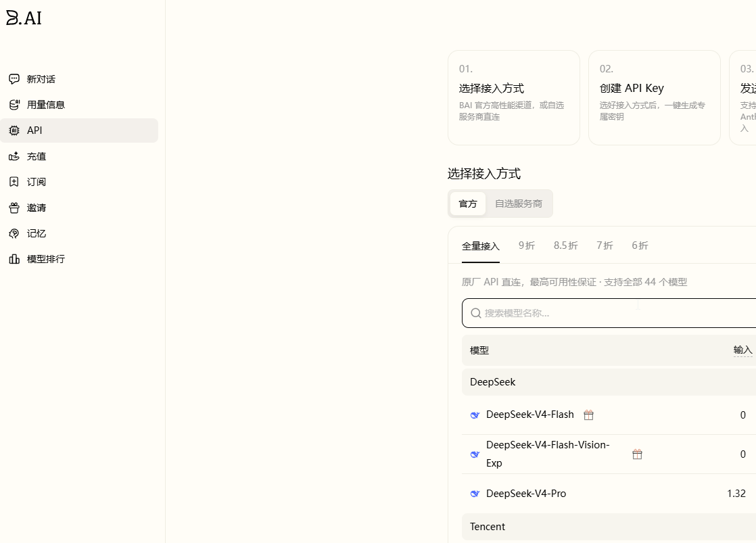Click the B.AI logo
This screenshot has height=543, width=756.
(x=24, y=18)
